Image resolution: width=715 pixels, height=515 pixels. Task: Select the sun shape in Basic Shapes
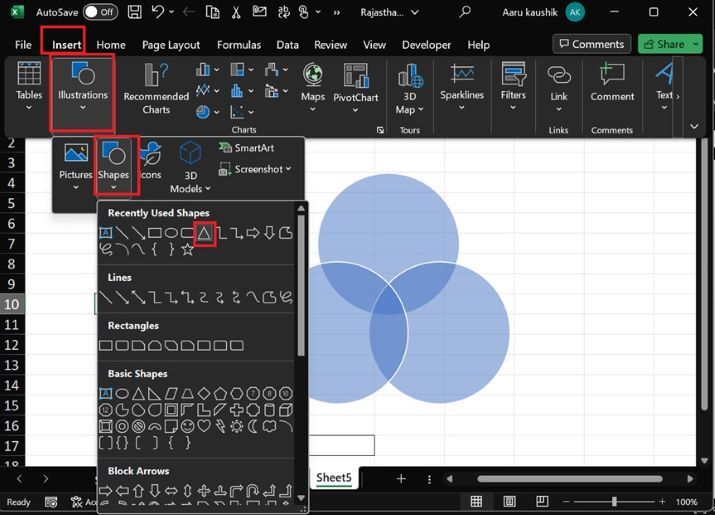tap(237, 426)
